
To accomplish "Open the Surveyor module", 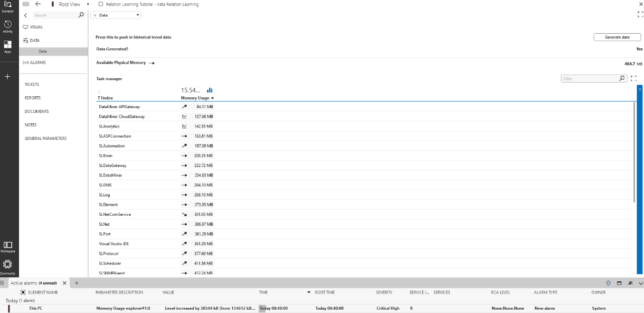I will [x=8, y=6].
